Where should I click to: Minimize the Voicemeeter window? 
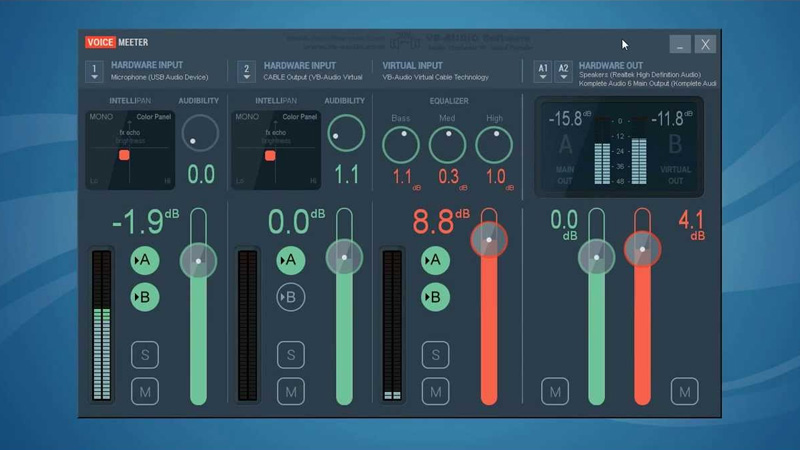coord(680,44)
